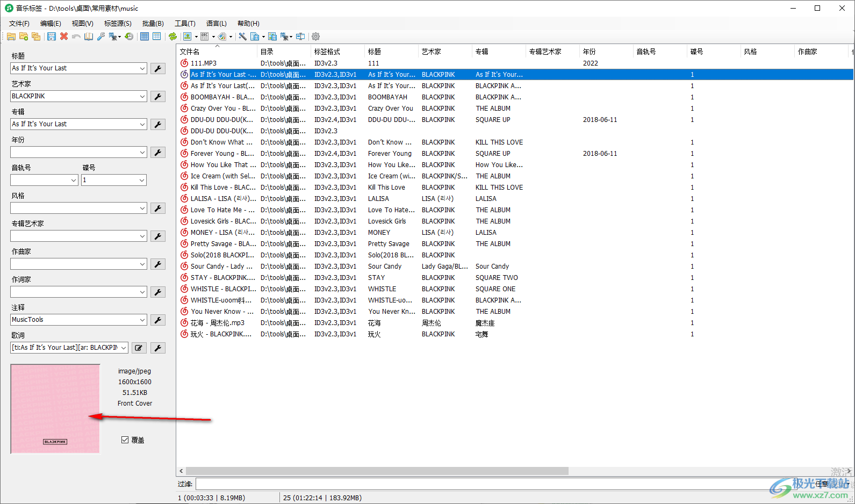The width and height of the screenshot is (855, 504).
Task: Expand the 风格 combo box dropdown
Action: tap(142, 208)
